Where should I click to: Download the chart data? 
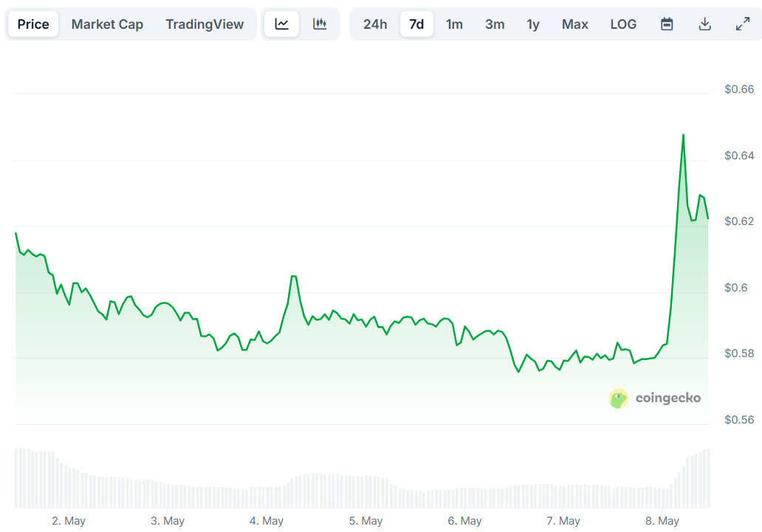tap(705, 24)
